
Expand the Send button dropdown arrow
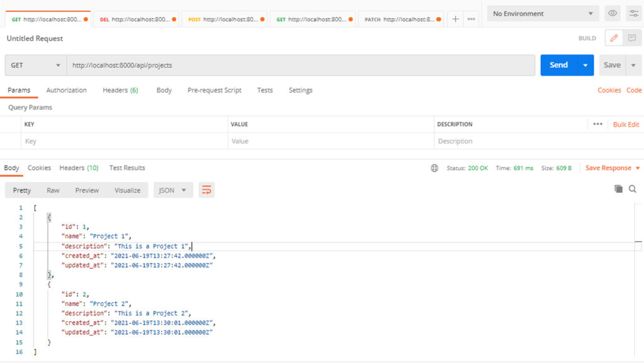[586, 65]
